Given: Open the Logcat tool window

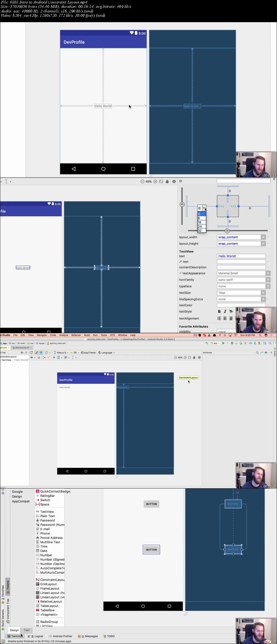Looking at the screenshot, I should point(35,636).
